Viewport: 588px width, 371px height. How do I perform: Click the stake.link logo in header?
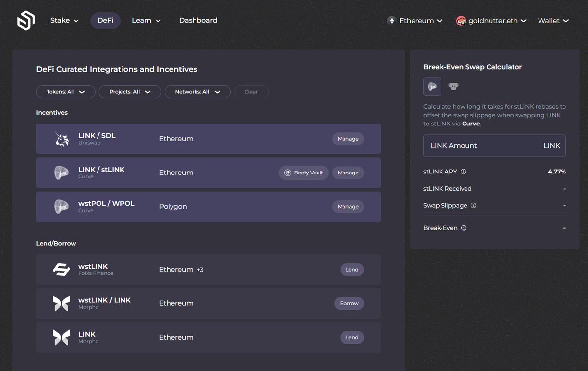point(25,21)
